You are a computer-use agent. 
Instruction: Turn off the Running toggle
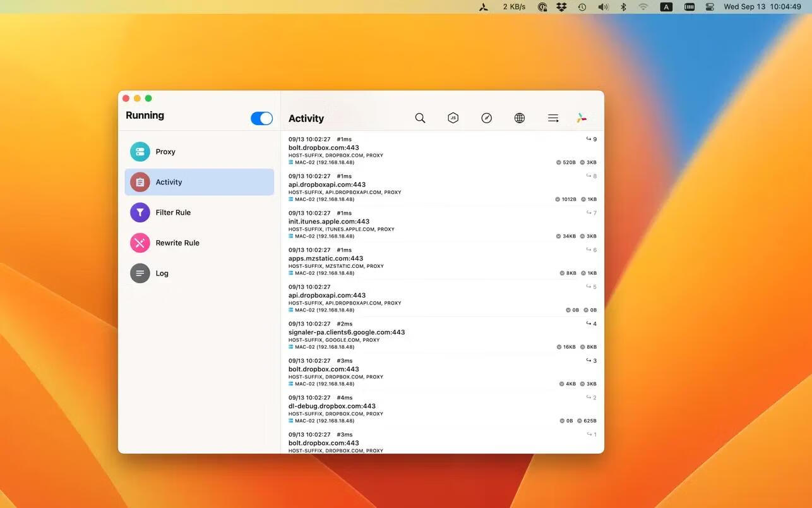pos(261,118)
